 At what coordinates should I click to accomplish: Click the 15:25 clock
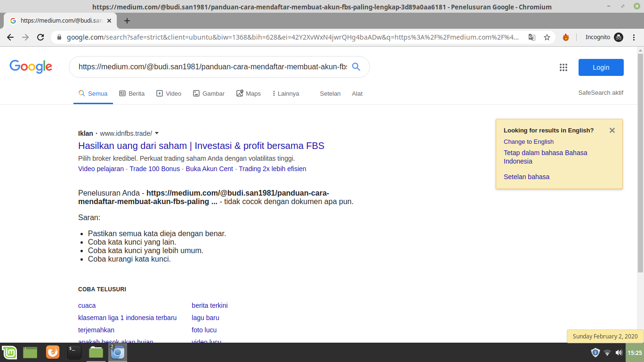(635, 353)
